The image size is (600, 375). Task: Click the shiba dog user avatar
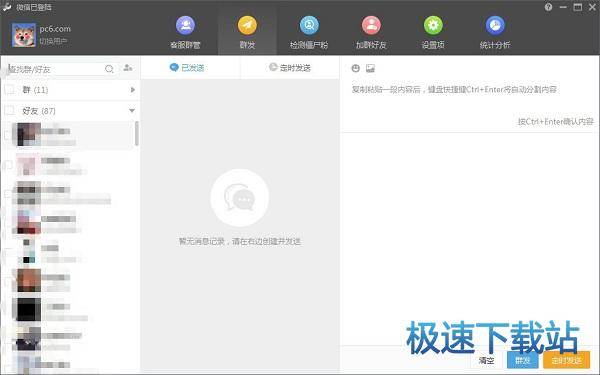tap(24, 35)
